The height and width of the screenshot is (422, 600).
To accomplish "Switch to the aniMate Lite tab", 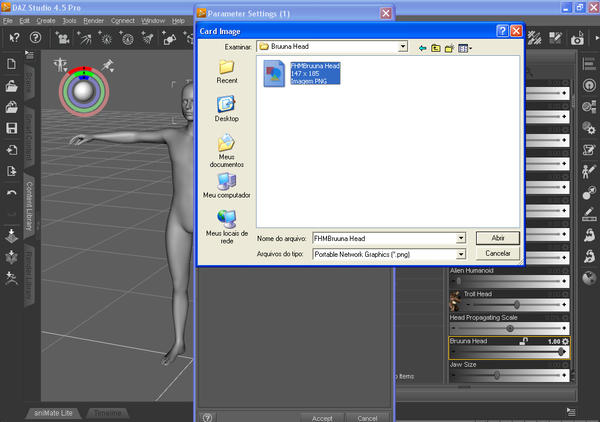I will tap(53, 413).
